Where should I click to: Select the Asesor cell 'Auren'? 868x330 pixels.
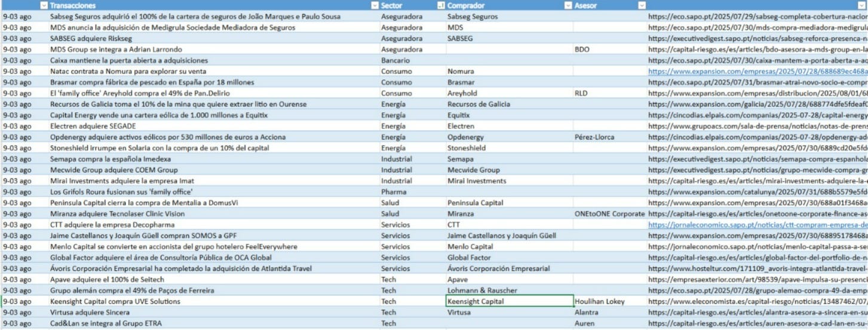[x=610, y=323]
